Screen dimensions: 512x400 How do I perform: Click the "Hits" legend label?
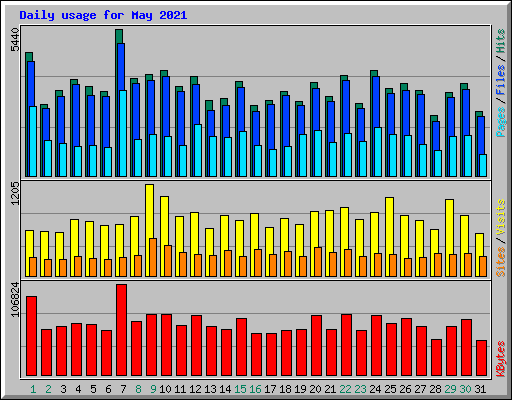click(500, 41)
